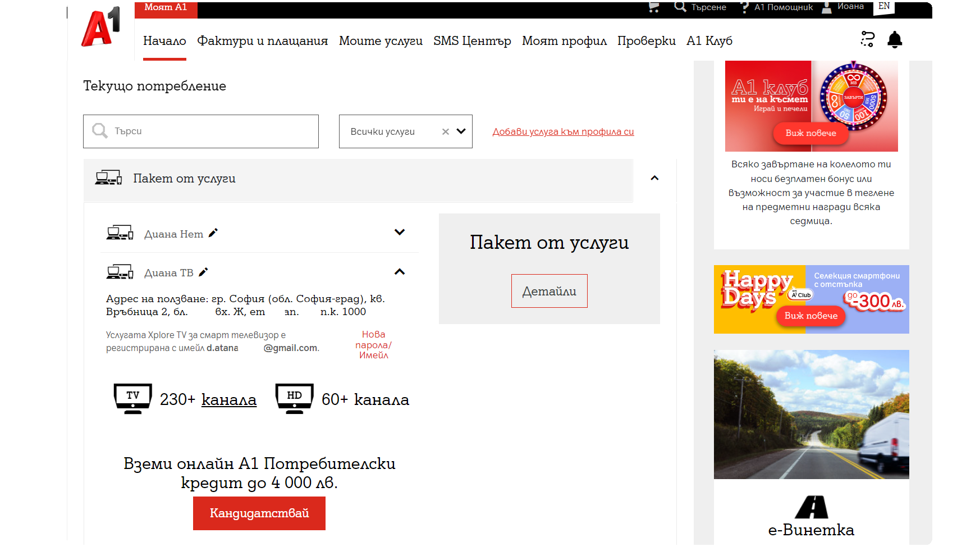Click the Текущо потребление heading

pos(155,86)
